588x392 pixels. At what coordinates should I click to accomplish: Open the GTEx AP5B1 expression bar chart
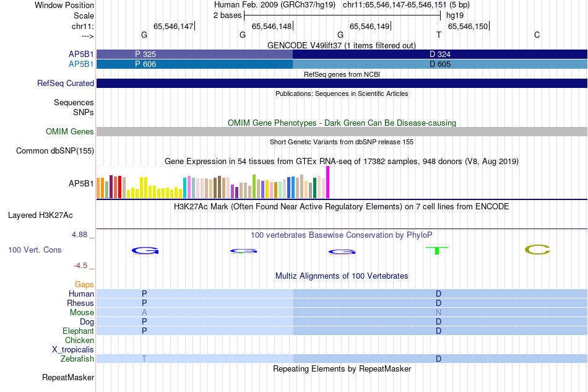point(213,182)
